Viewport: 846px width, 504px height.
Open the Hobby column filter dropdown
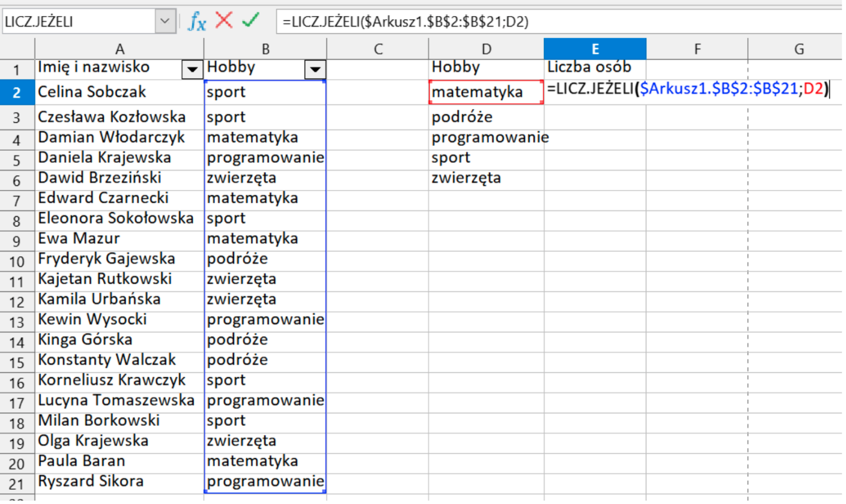[315, 70]
